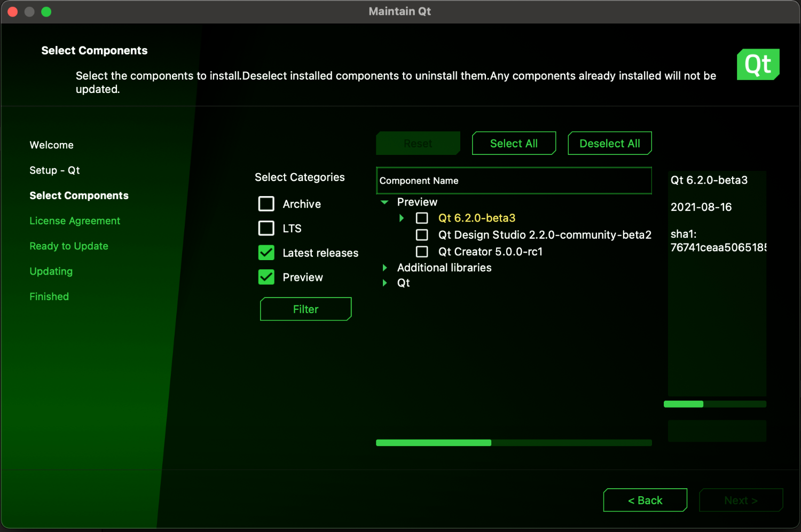Image resolution: width=801 pixels, height=532 pixels.
Task: Click the Back button
Action: 645,500
